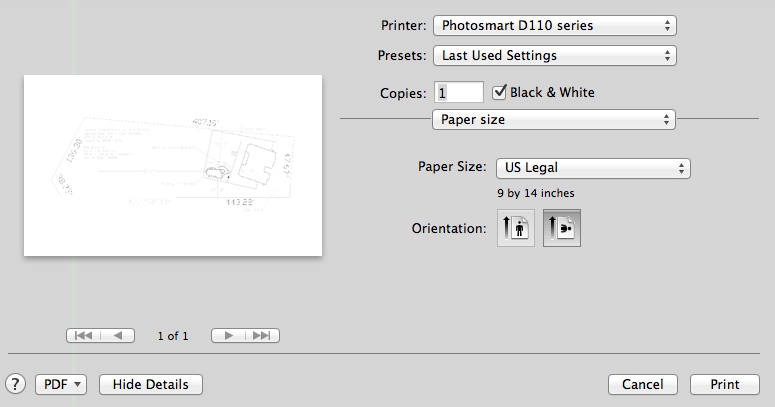Click the '1 of 1' page indicator
Viewport: 775px width, 407px height.
pyautogui.click(x=173, y=336)
